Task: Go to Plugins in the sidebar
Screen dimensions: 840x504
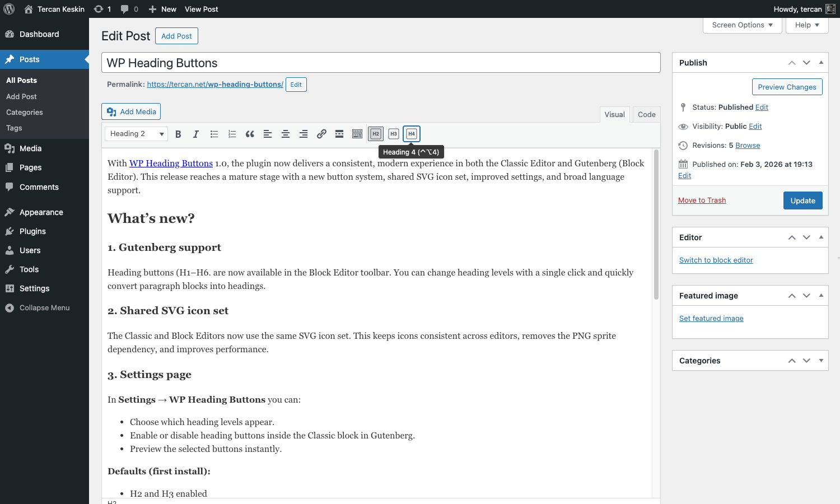Action: (x=44, y=231)
